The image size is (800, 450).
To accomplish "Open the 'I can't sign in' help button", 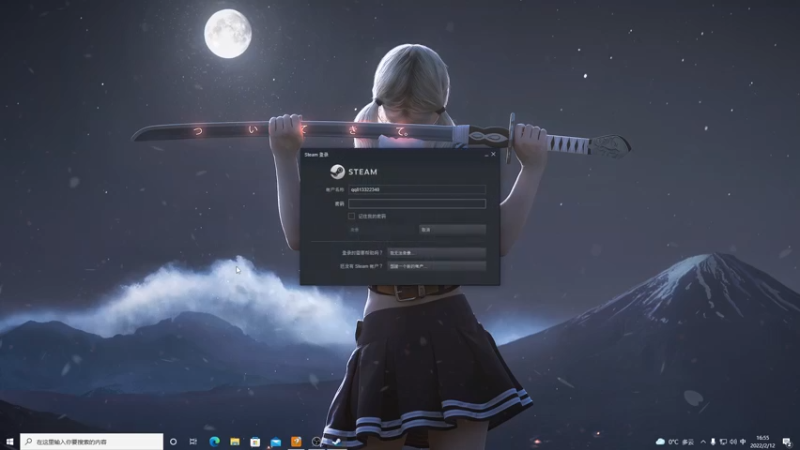I will click(436, 253).
